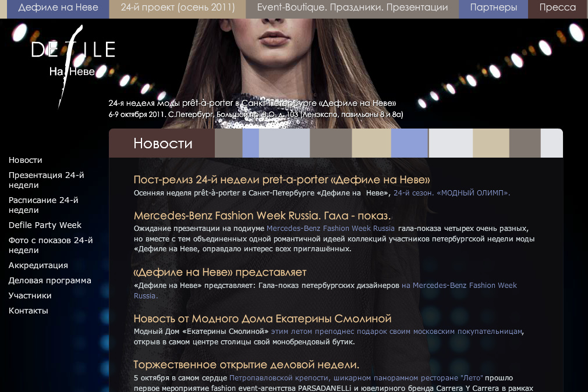
Task: Open Презентация 24-й недели sidebar item
Action: pos(46,180)
